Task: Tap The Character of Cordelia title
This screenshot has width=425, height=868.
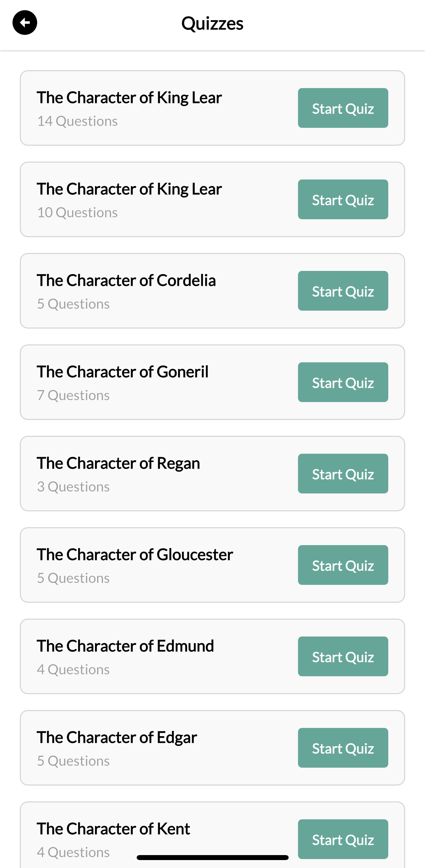Action: 126,281
